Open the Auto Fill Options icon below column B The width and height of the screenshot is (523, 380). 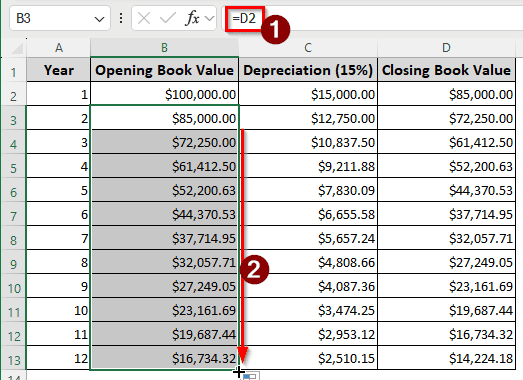(250, 376)
